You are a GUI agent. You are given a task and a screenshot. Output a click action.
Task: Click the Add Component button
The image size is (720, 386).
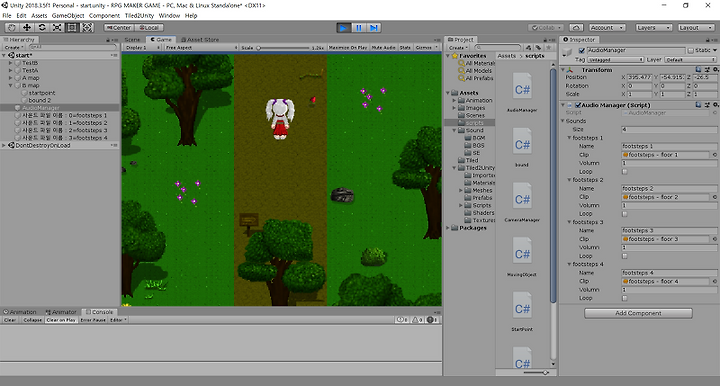click(638, 313)
